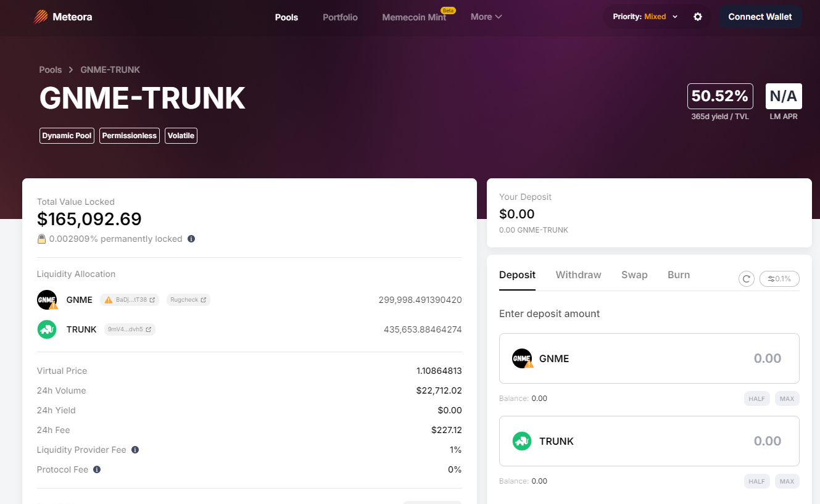Click the Enter deposit amount label
The width and height of the screenshot is (820, 504).
coord(549,313)
